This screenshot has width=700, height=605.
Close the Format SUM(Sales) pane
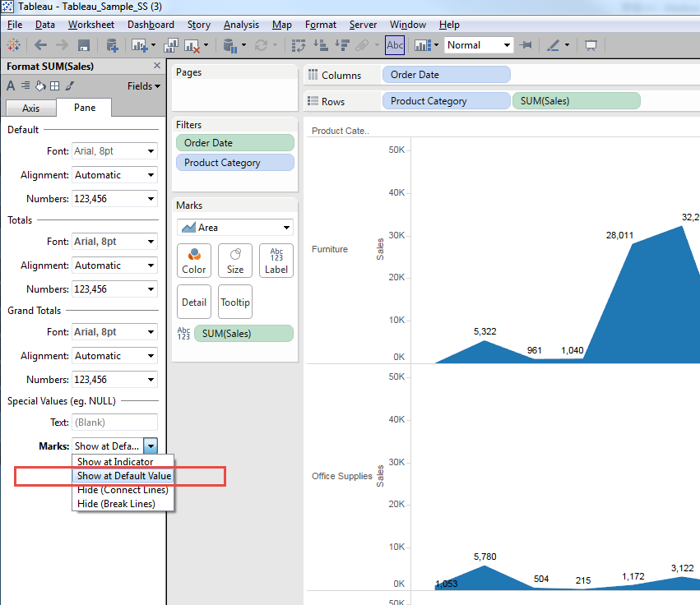(x=156, y=66)
